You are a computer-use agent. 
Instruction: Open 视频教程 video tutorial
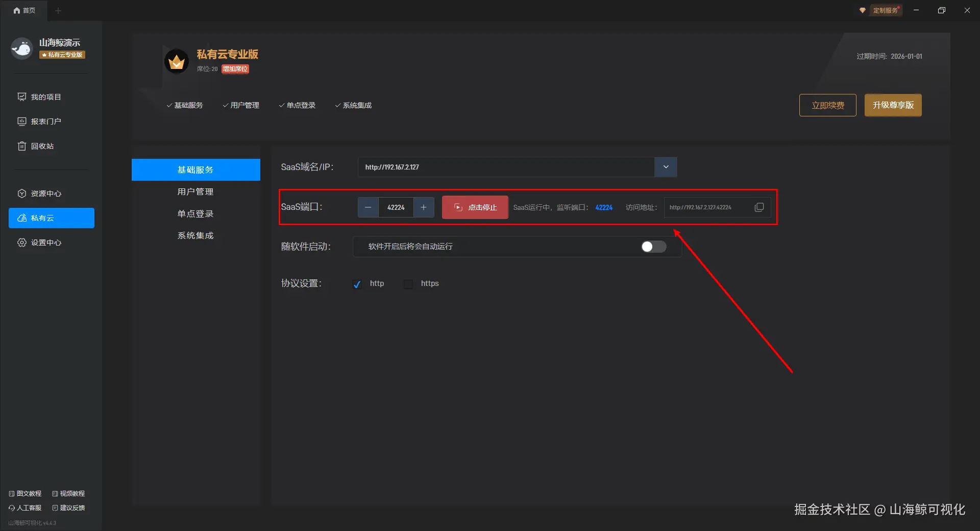(68, 494)
